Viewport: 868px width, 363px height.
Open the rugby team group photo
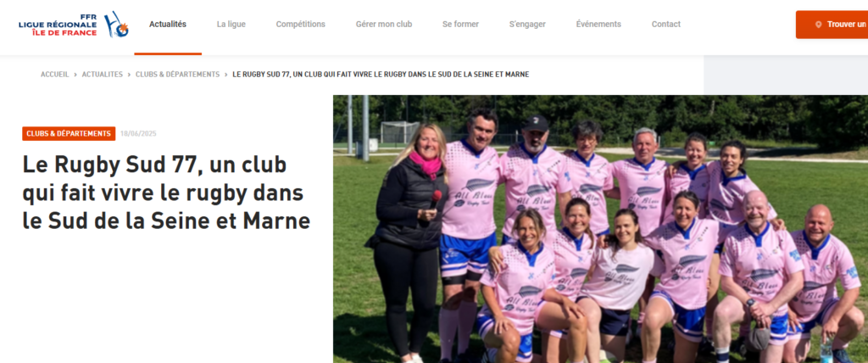pyautogui.click(x=600, y=229)
